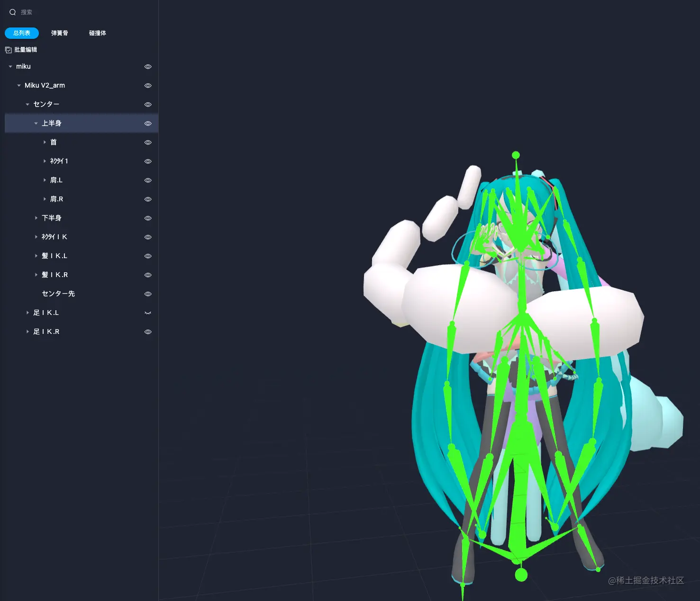This screenshot has width=700, height=601.
Task: Toggle the eye icon for 首
Action: click(148, 143)
